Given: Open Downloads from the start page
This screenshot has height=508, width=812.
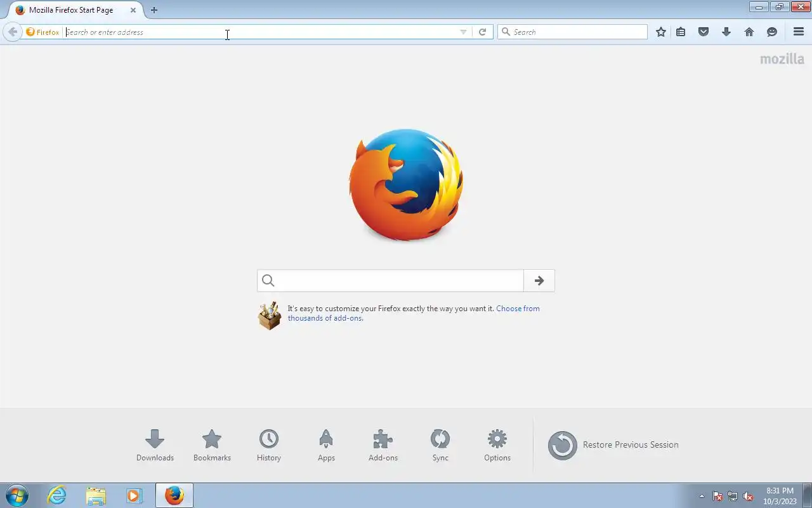Looking at the screenshot, I should point(155,445).
